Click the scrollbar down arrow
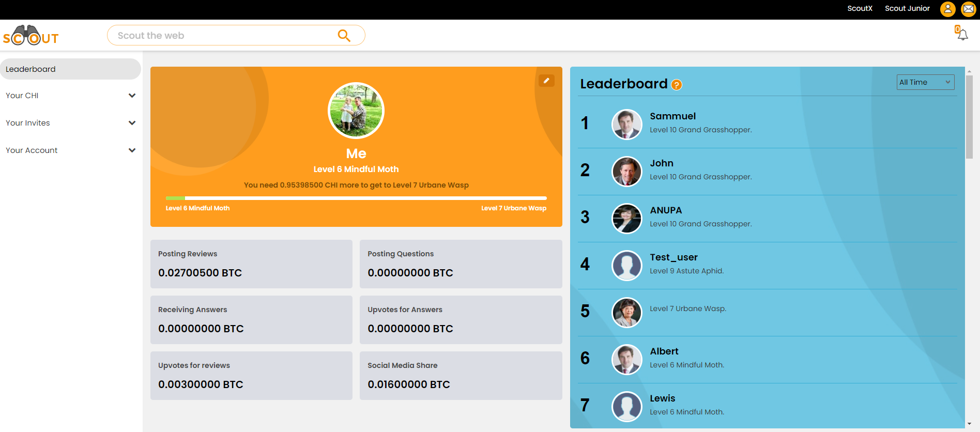This screenshot has width=980, height=432. click(969, 424)
